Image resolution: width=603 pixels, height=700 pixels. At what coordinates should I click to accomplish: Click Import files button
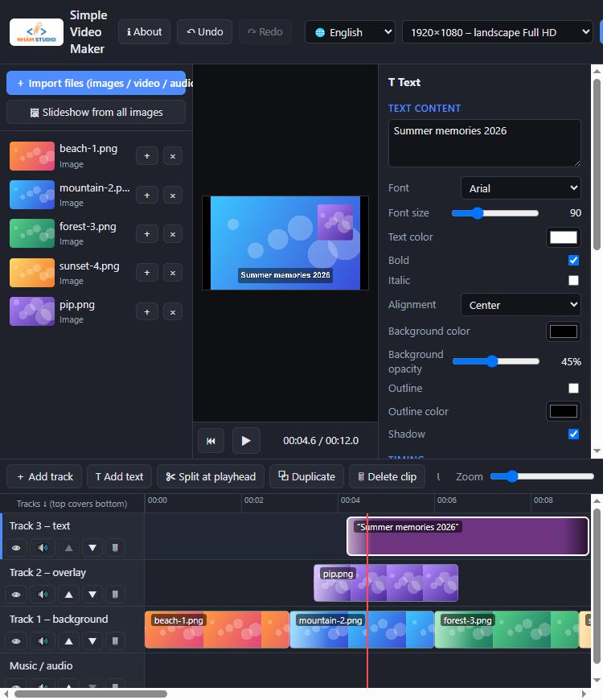(x=96, y=83)
